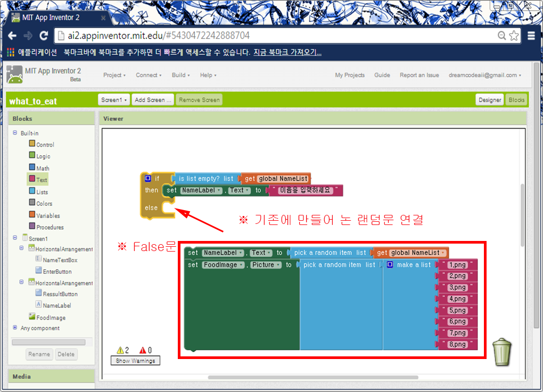Click the 8.png text block
543x392 pixels.
click(457, 345)
